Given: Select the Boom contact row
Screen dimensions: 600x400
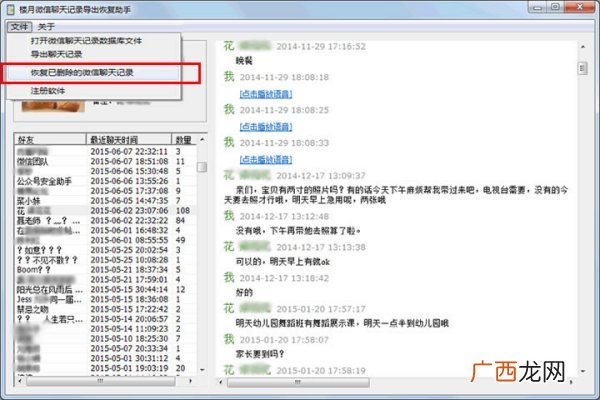Looking at the screenshot, I should [x=106, y=270].
